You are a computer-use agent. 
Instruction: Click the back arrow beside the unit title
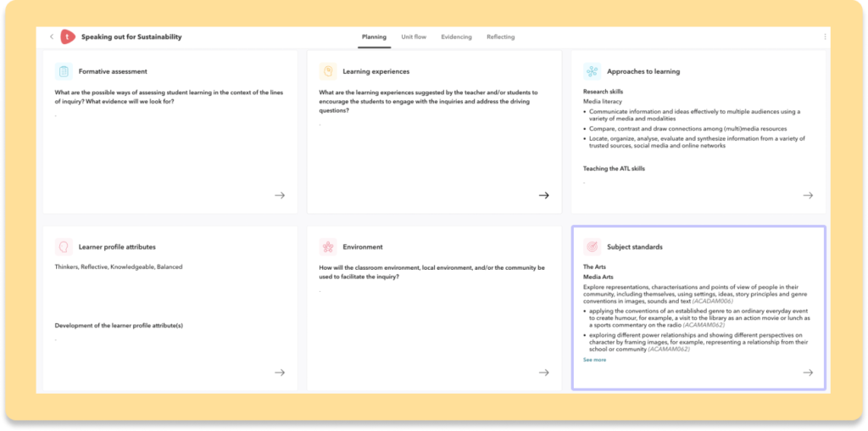pyautogui.click(x=51, y=37)
